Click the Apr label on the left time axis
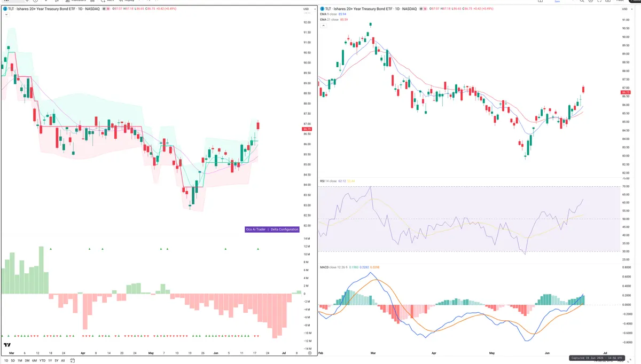641x364 pixels. [x=83, y=353]
